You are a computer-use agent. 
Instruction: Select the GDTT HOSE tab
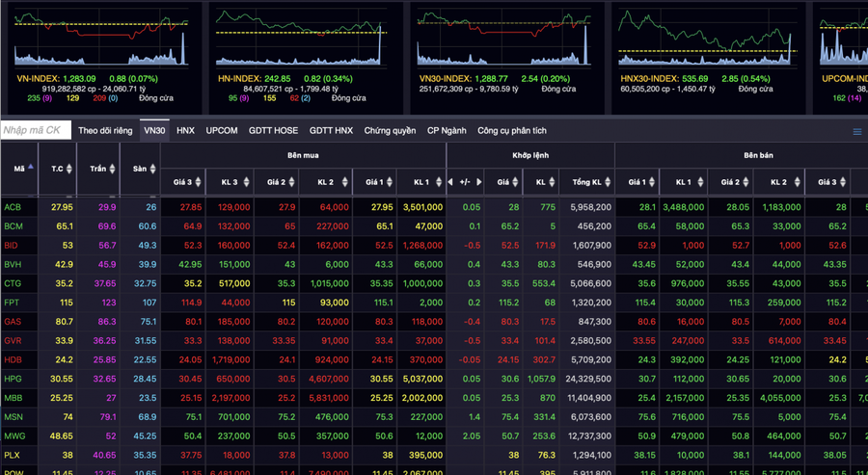[273, 130]
